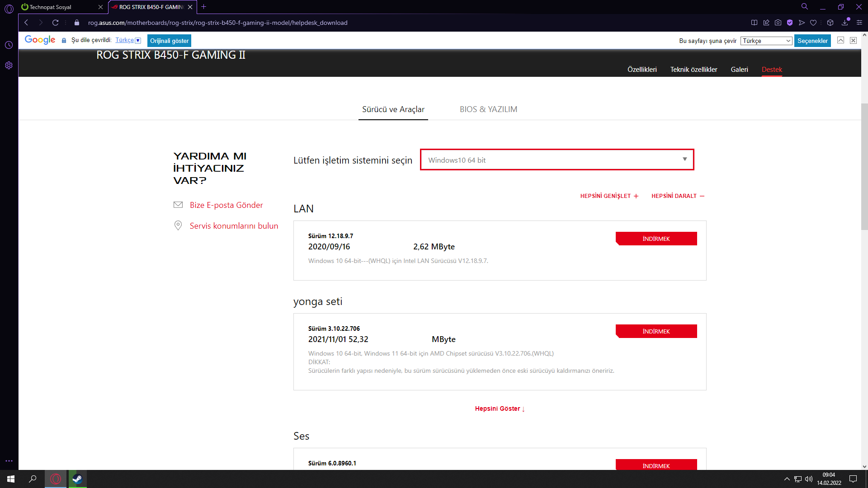This screenshot has height=488, width=868.
Task: Open the downloads panel icon
Action: [845, 23]
